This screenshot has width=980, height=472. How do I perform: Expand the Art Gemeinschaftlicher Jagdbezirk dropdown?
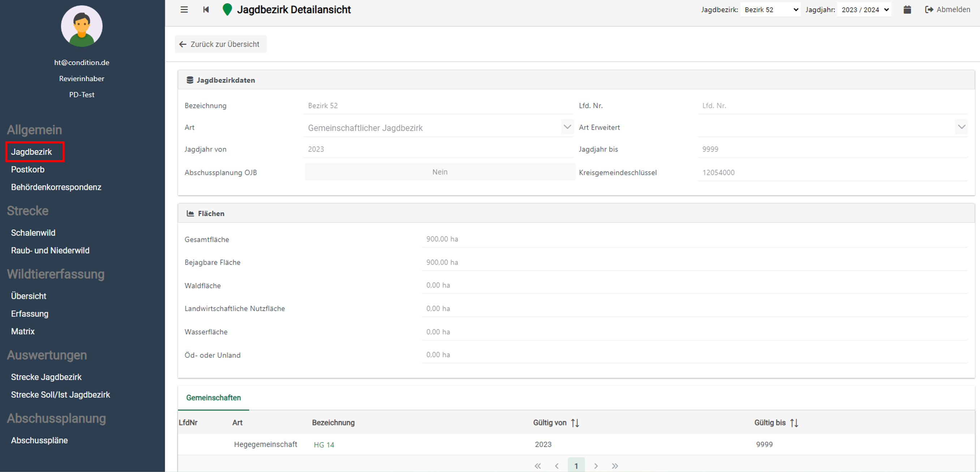(x=567, y=127)
